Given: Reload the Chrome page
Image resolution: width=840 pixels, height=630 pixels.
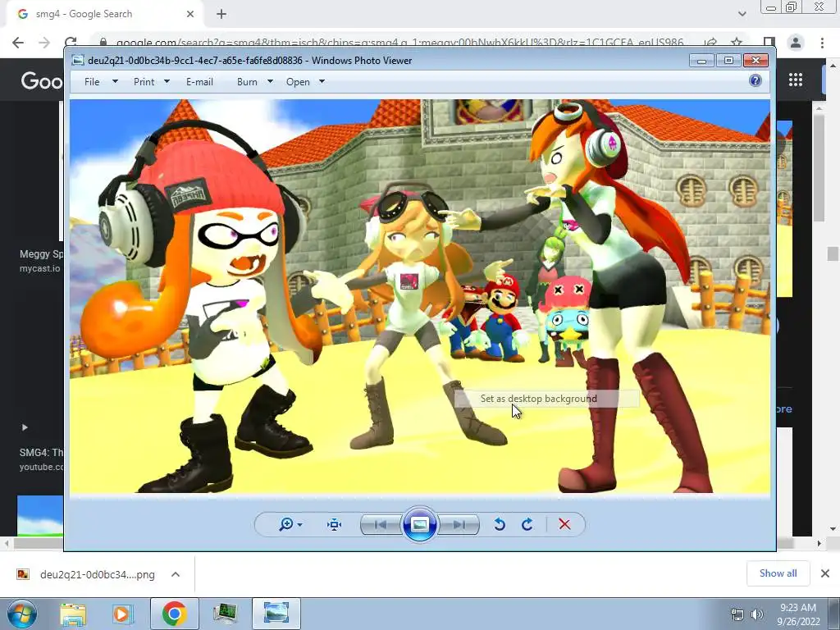Looking at the screenshot, I should 71,43.
